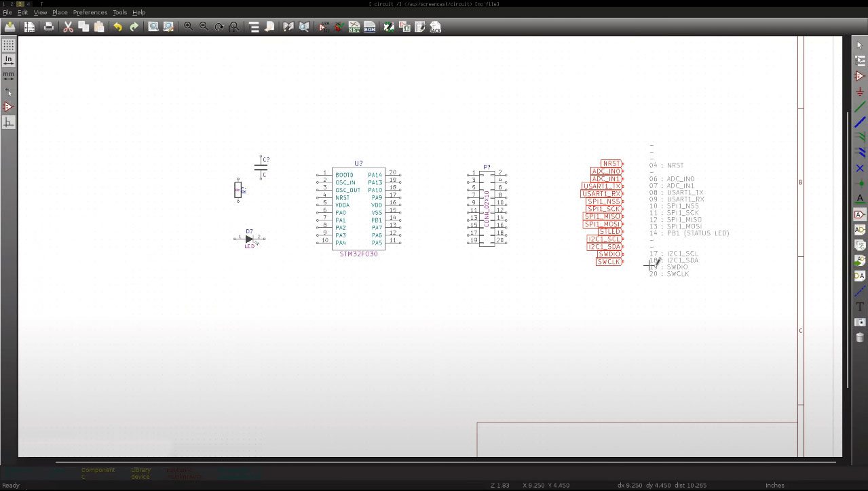Click the Print schematic button
The image size is (868, 491).
(x=49, y=27)
